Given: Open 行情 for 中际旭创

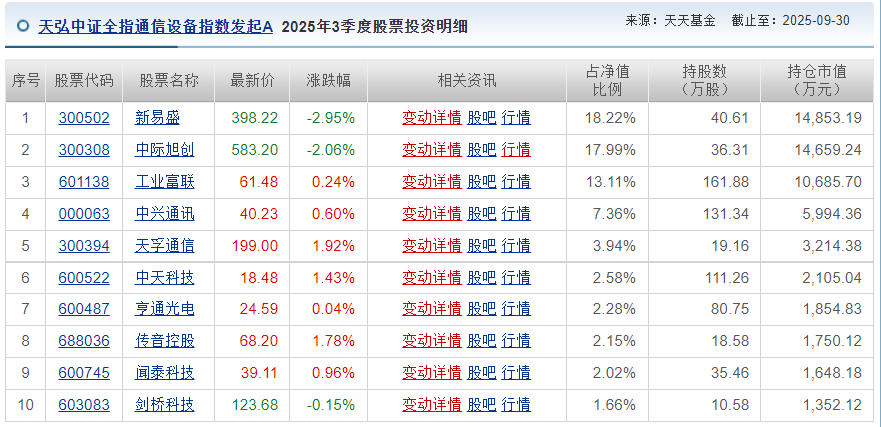Looking at the screenshot, I should point(516,149).
